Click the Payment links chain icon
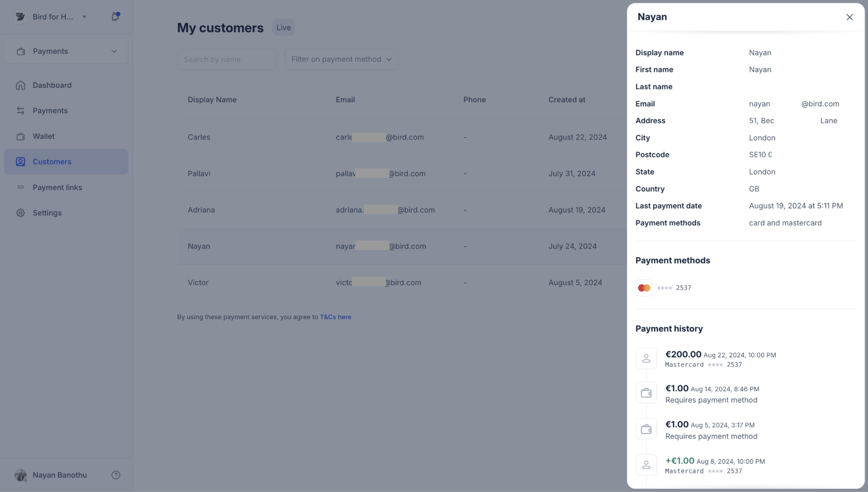The width and height of the screenshot is (868, 492). pyautogui.click(x=21, y=188)
